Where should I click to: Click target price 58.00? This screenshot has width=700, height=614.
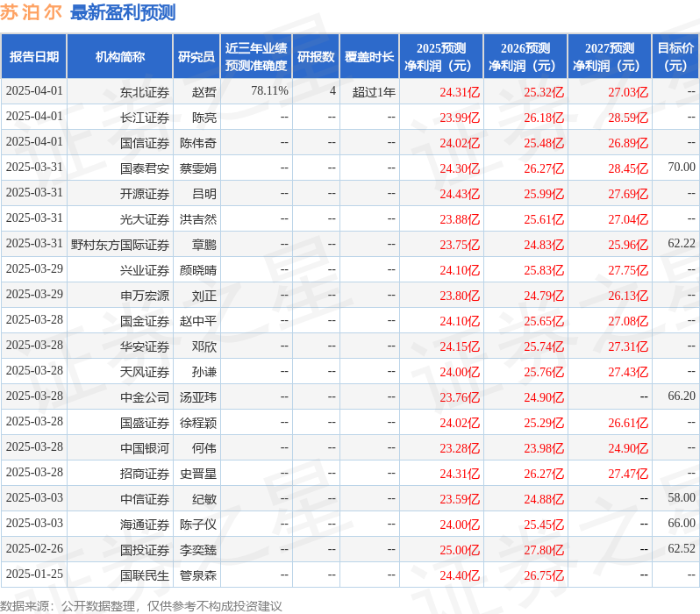click(682, 498)
